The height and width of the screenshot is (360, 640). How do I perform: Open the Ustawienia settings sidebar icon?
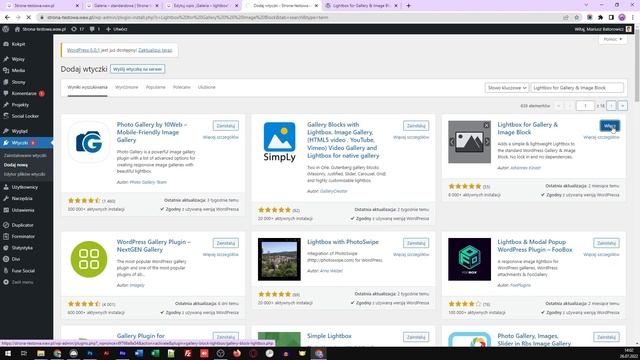6,210
